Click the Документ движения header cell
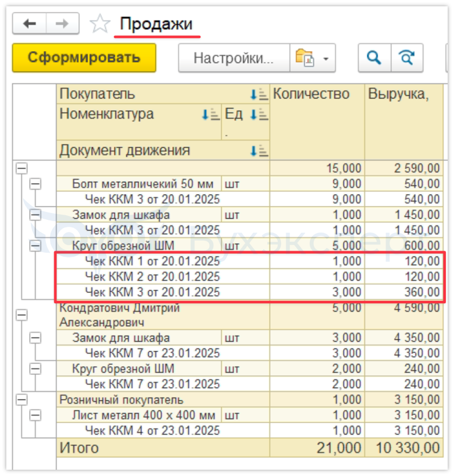The image size is (454, 476). pos(163,150)
